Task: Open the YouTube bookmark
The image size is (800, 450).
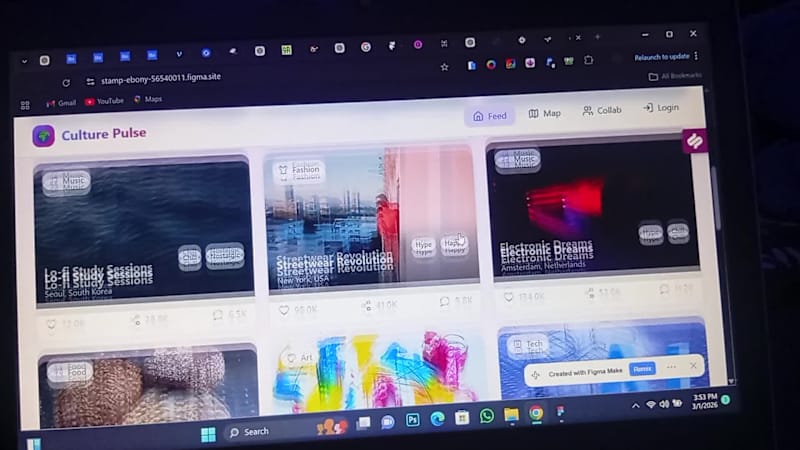Action: 104,101
